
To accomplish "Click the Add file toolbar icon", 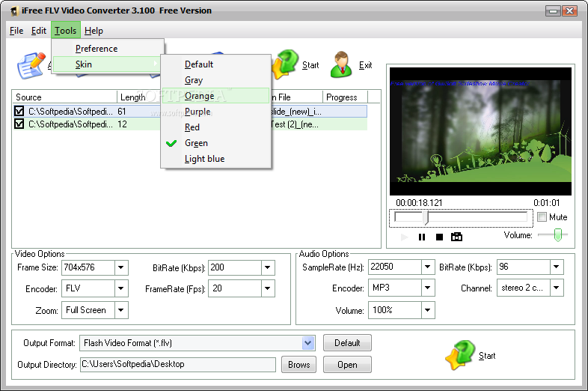I will (x=31, y=65).
